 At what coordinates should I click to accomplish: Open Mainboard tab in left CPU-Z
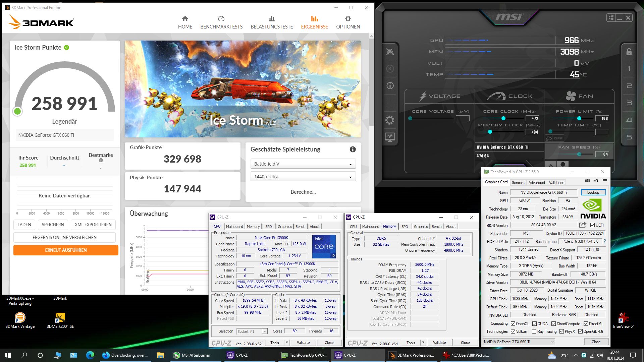234,227
